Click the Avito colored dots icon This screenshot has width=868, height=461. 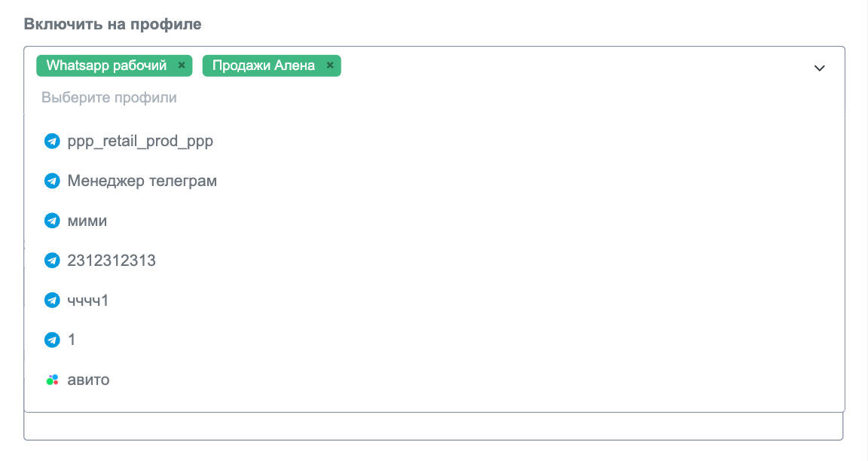point(52,380)
